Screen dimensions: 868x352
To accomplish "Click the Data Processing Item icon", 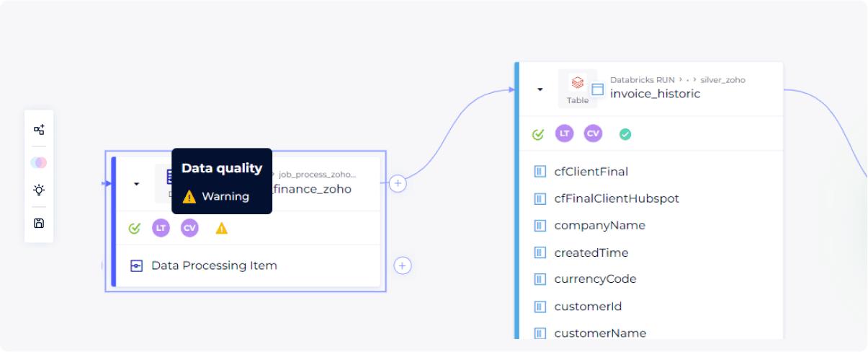I will pos(136,265).
